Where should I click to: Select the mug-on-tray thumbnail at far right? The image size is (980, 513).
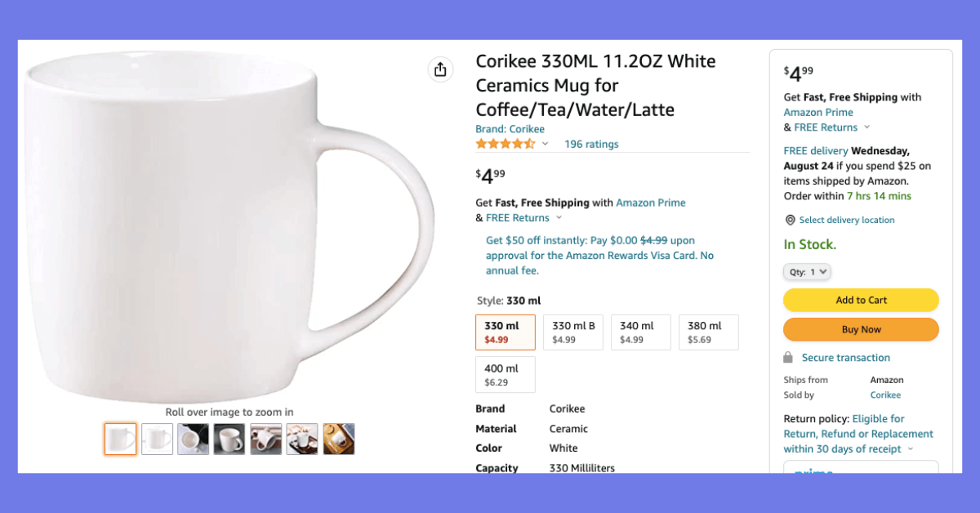(339, 439)
